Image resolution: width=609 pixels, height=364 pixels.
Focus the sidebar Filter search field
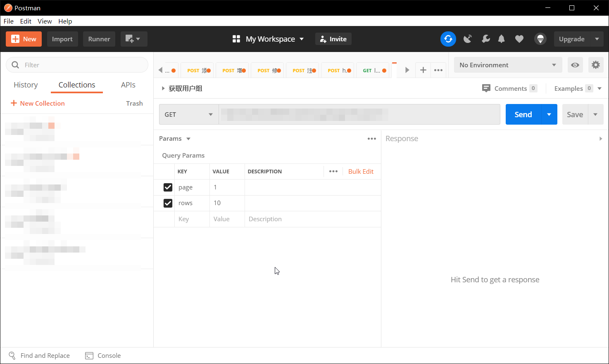tap(77, 65)
